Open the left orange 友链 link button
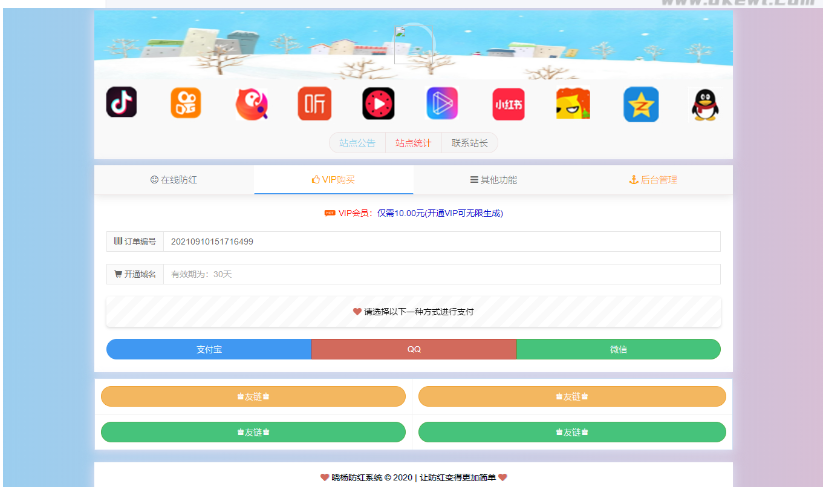This screenshot has width=825, height=487. (x=253, y=397)
